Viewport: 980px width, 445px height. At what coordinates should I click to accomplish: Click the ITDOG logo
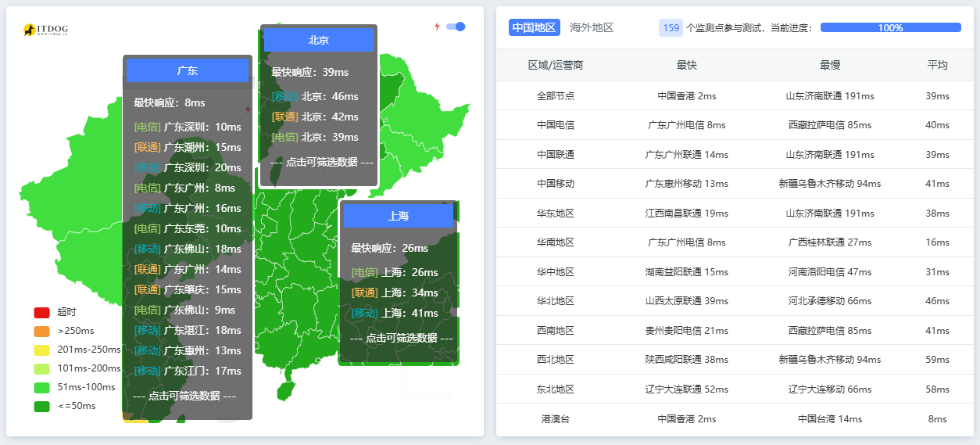click(45, 30)
